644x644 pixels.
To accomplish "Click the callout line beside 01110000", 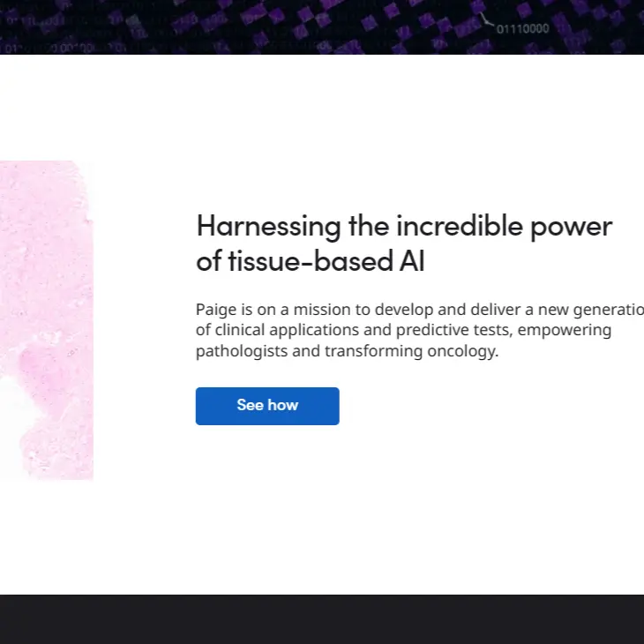I will pyautogui.click(x=486, y=19).
